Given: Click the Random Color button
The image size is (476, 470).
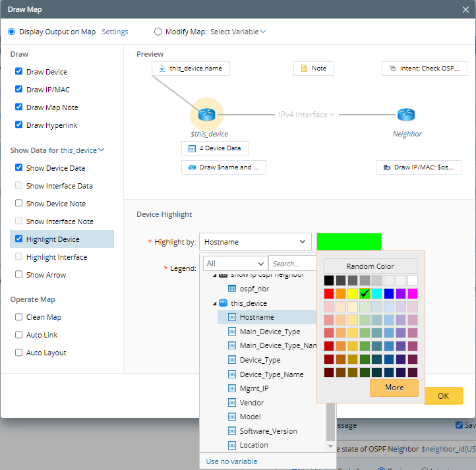Looking at the screenshot, I should (x=370, y=266).
